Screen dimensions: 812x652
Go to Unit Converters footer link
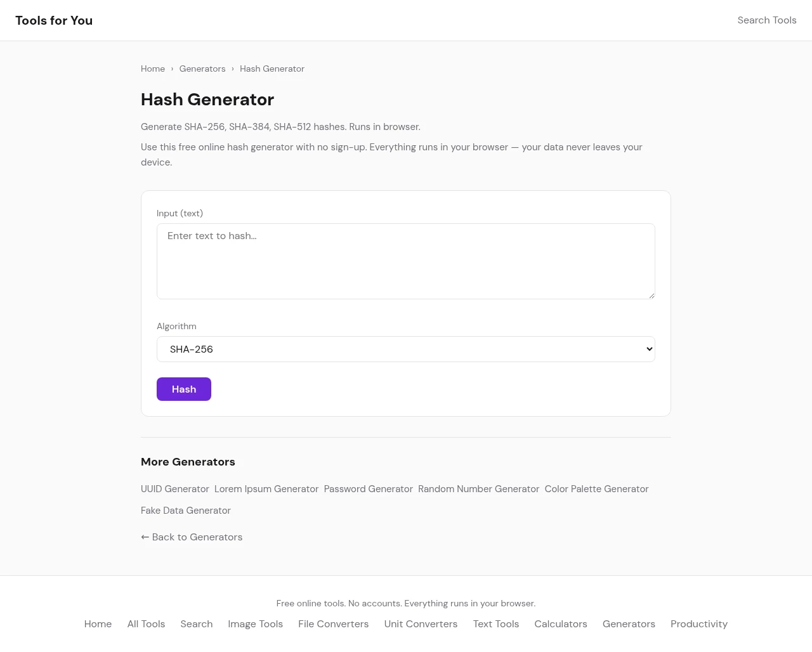tap(421, 624)
